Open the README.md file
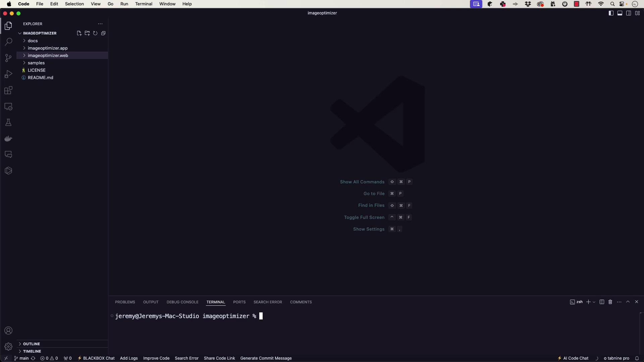The width and height of the screenshot is (644, 362). [62, 78]
